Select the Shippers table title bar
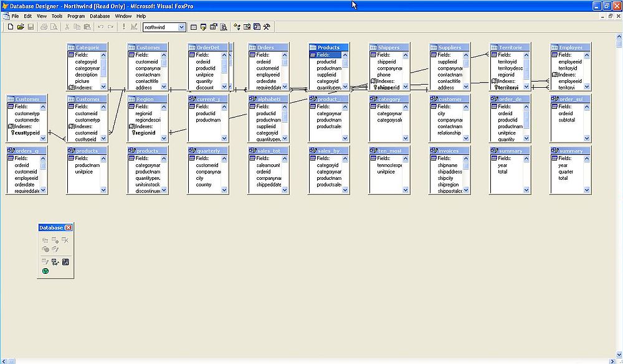 click(389, 47)
